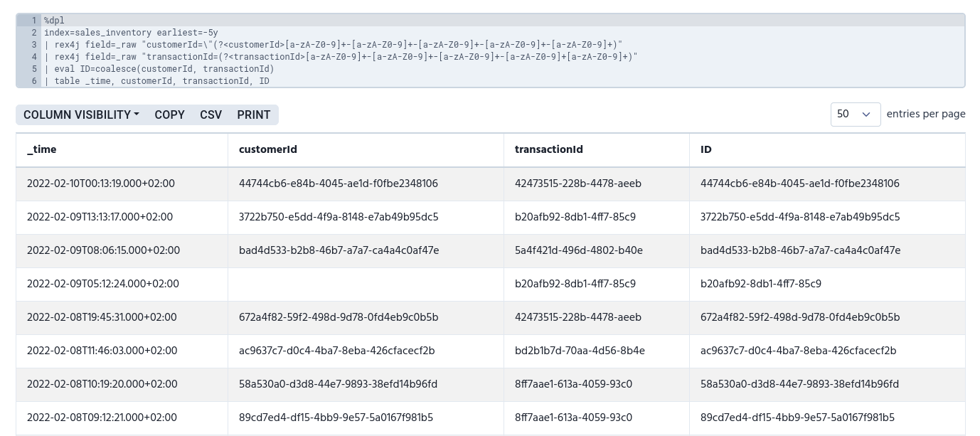Sort by the _time column header

(41, 150)
